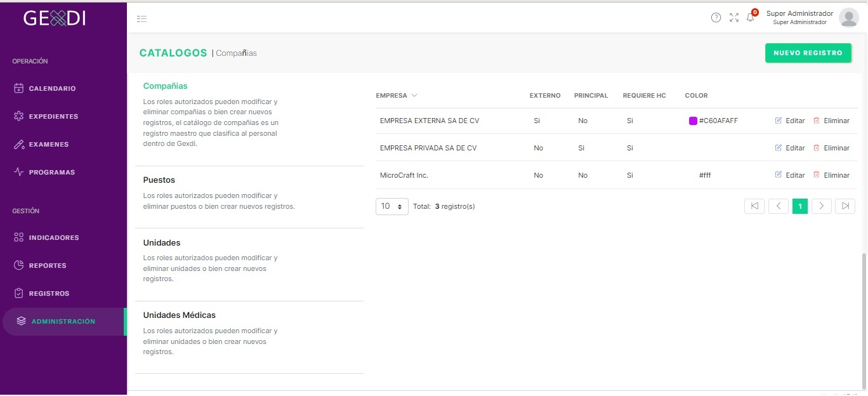Click the user avatar picture
868x396 pixels.
(x=848, y=18)
